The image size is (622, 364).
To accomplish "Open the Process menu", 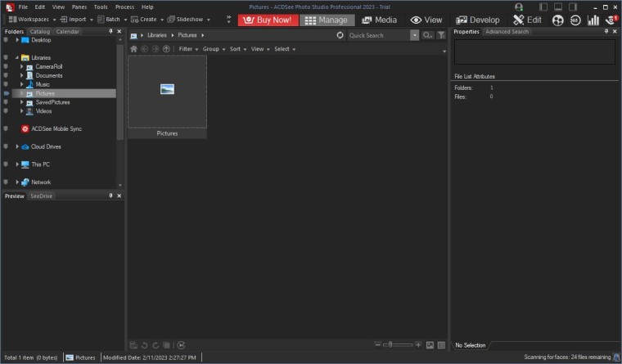I will 124,7.
